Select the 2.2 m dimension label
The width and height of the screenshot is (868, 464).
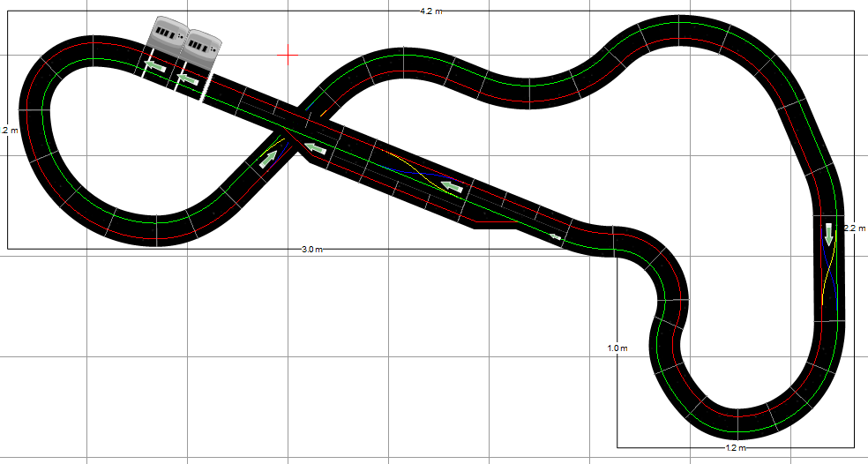856,228
